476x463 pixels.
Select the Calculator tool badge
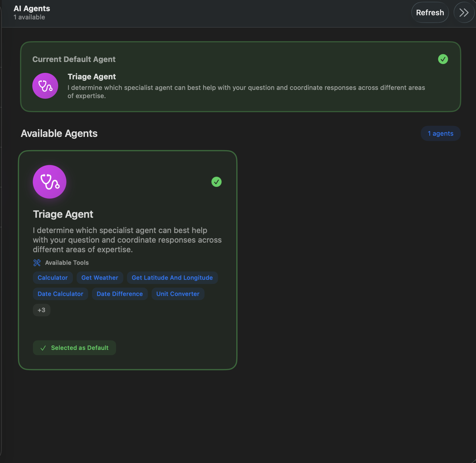53,277
